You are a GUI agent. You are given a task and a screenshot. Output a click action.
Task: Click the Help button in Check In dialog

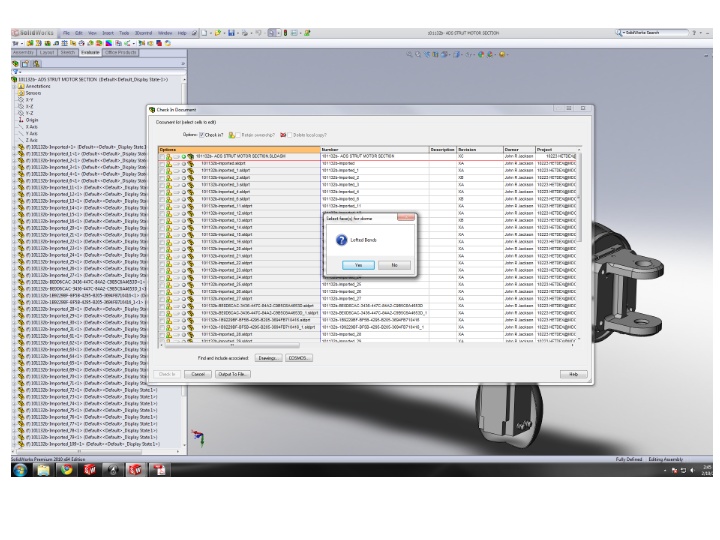[x=574, y=374]
